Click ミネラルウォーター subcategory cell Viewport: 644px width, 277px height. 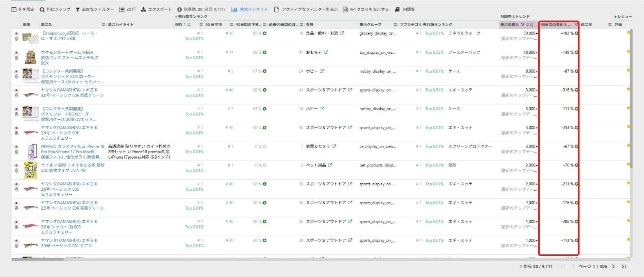tap(467, 33)
